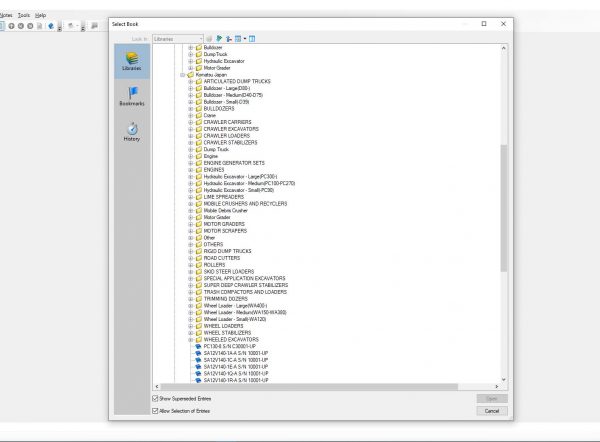Open the Bookmarks panel in sidebar

[132, 96]
